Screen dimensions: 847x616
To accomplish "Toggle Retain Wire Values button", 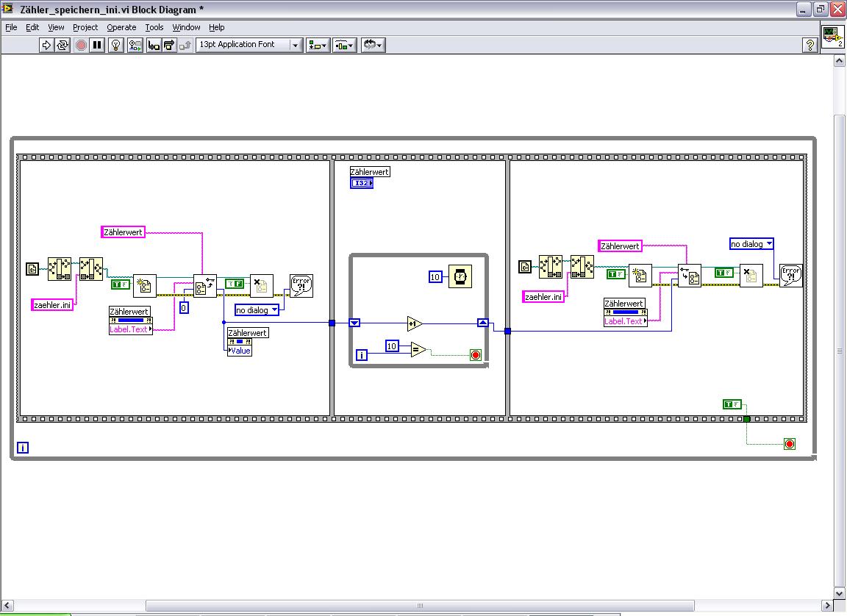I will pos(135,46).
